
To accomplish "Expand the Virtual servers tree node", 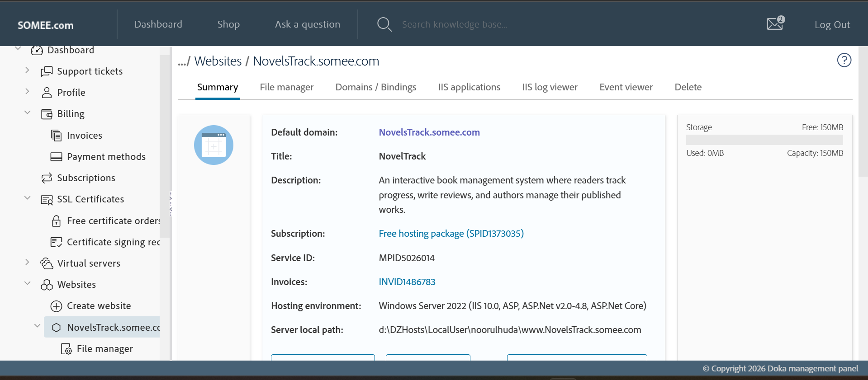I will pos(27,263).
